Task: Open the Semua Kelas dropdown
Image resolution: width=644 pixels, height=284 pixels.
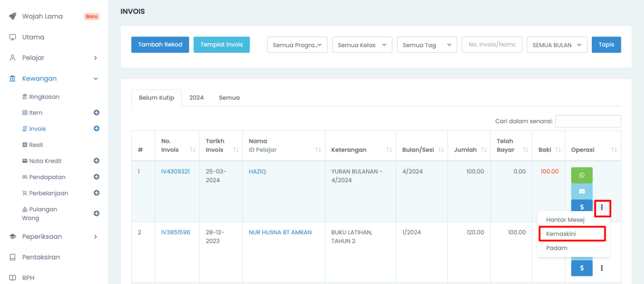Action: pos(362,45)
